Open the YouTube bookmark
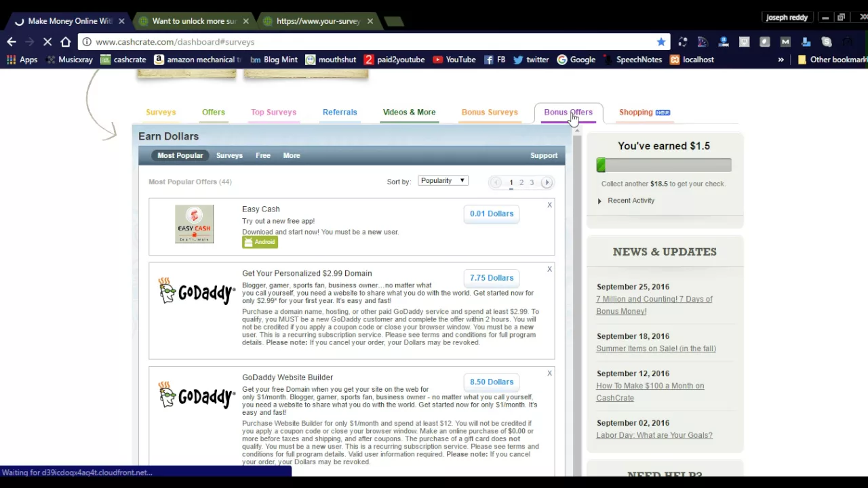Image resolution: width=868 pixels, height=488 pixels. [454, 60]
